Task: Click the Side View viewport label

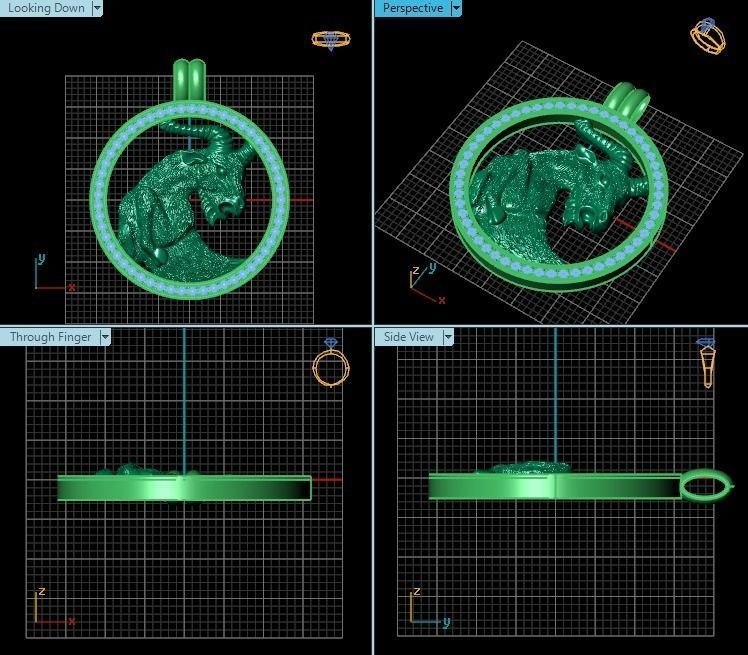Action: 409,337
